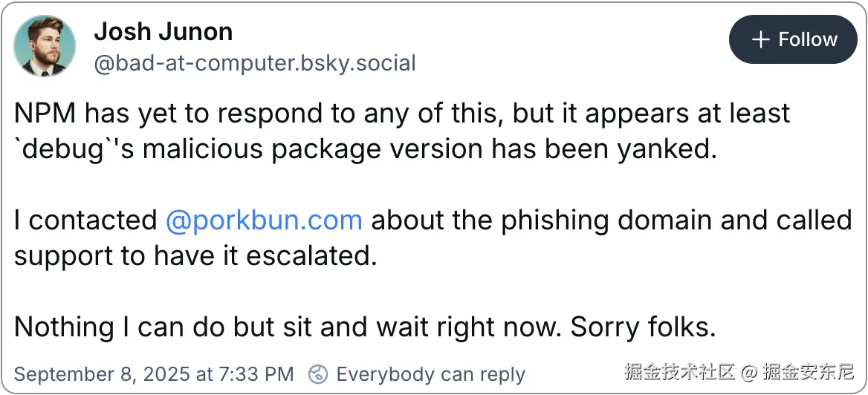The height and width of the screenshot is (395, 868).
Task: Click the "Everybody can reply" label
Action: pyautogui.click(x=430, y=374)
